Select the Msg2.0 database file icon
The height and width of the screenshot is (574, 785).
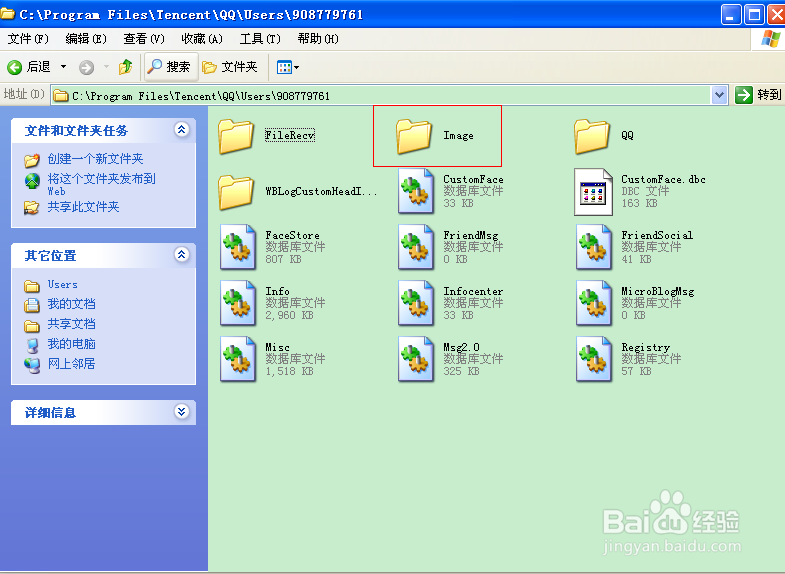point(416,359)
